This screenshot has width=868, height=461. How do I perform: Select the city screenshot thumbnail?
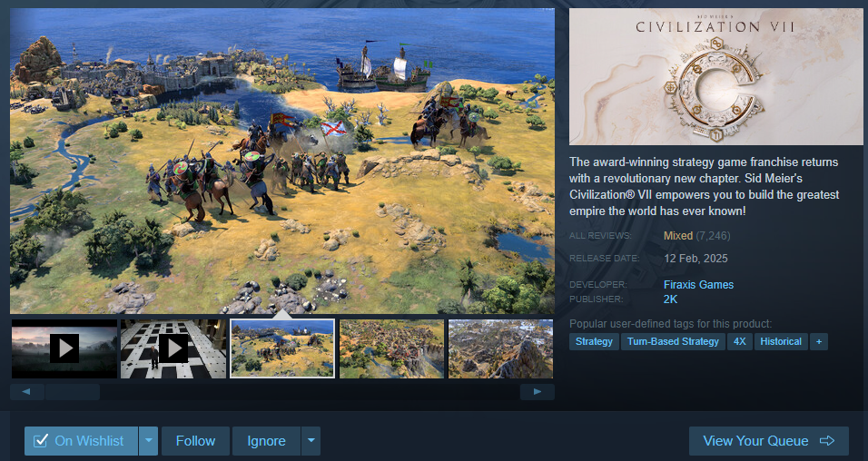(391, 348)
